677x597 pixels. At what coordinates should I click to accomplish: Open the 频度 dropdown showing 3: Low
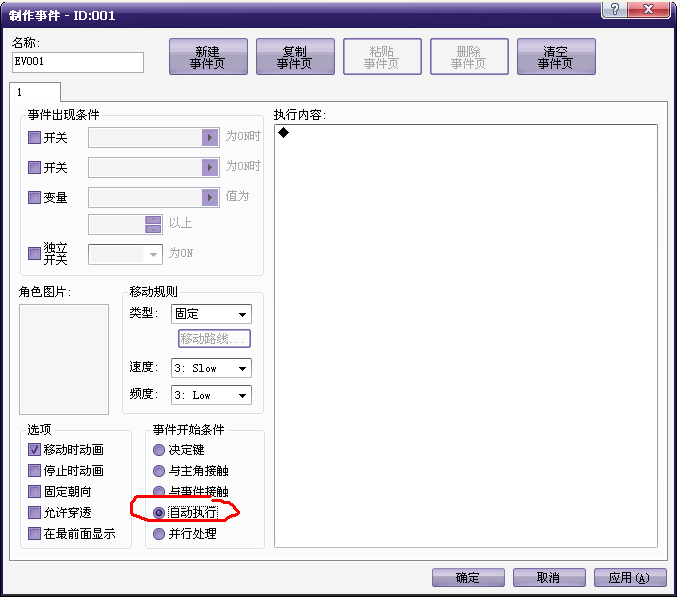(211, 395)
